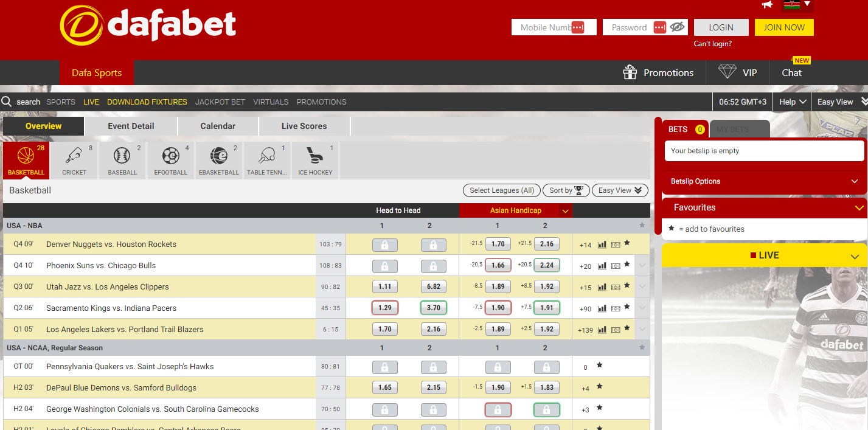Screen dimensions: 868x430
Task: Open live court view for Sacramento Kings game
Action: 616,308
